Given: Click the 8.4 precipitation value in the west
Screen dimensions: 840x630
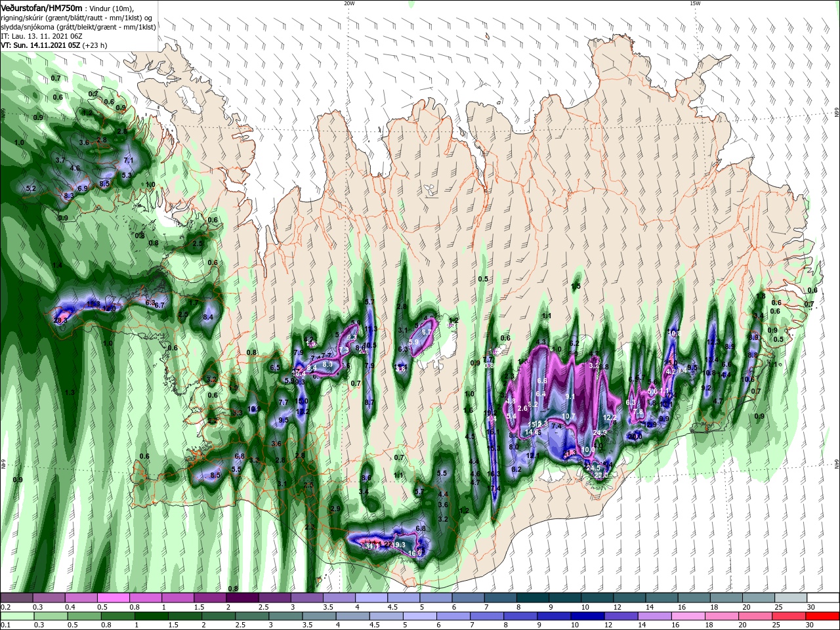Looking at the screenshot, I should pos(208,317).
